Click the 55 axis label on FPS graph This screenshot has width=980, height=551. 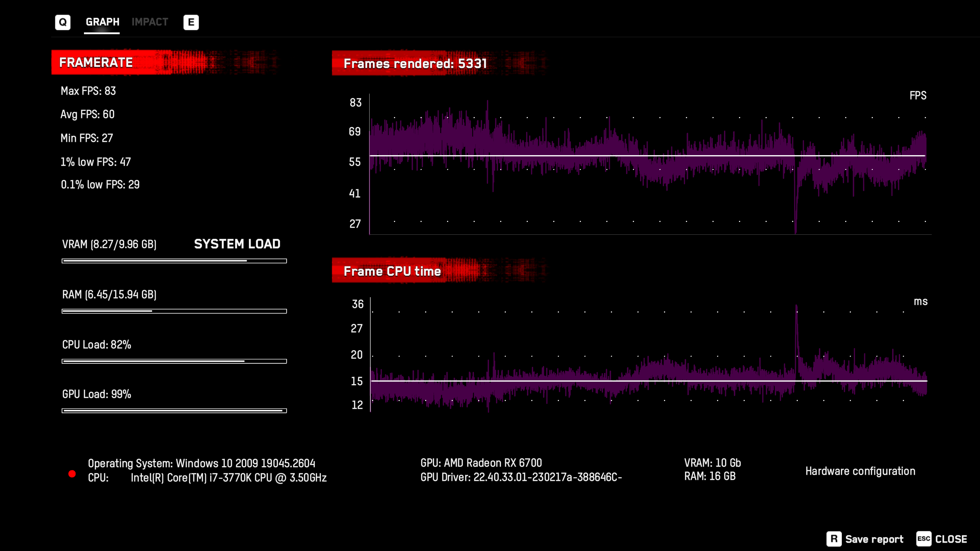(354, 162)
